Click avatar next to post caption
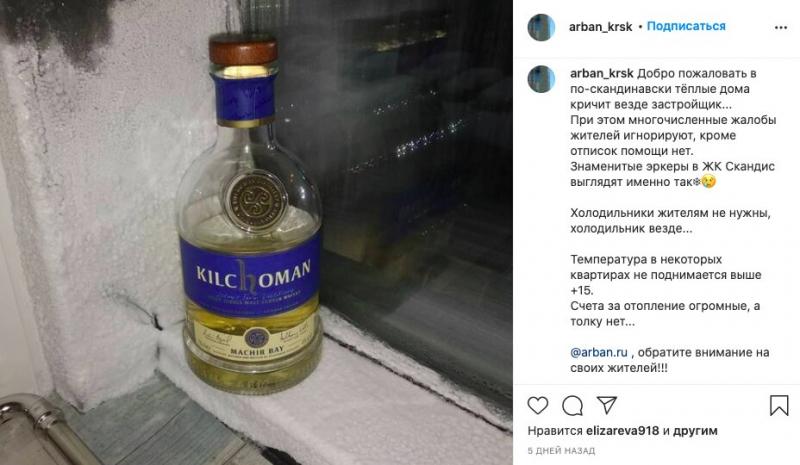This screenshot has height=465, width=800. tap(541, 79)
